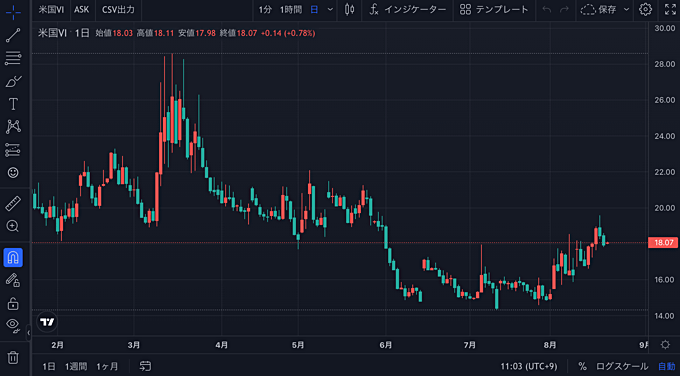
Task: Click the +0.14 (+0.78%) change value
Action: pyautogui.click(x=288, y=33)
